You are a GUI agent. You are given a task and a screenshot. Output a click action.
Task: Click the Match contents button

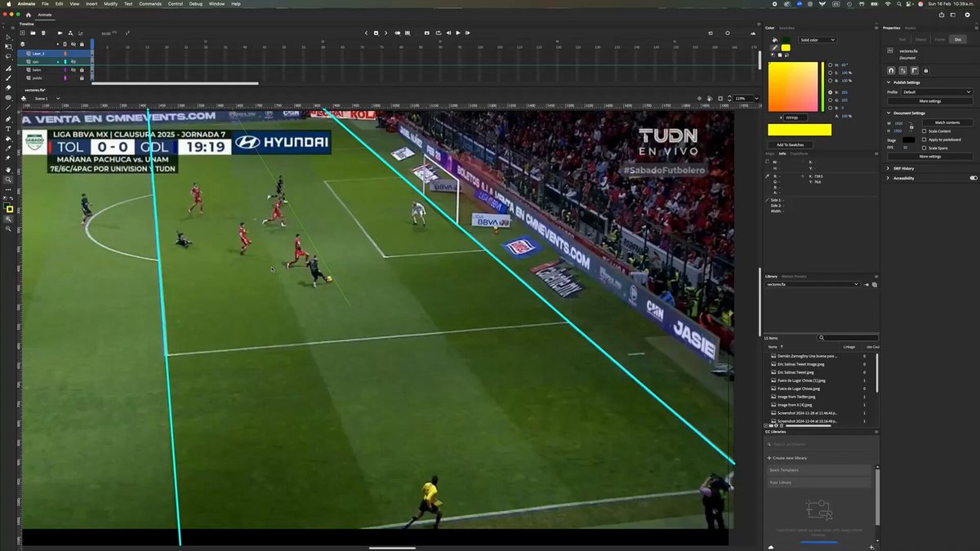click(x=947, y=122)
